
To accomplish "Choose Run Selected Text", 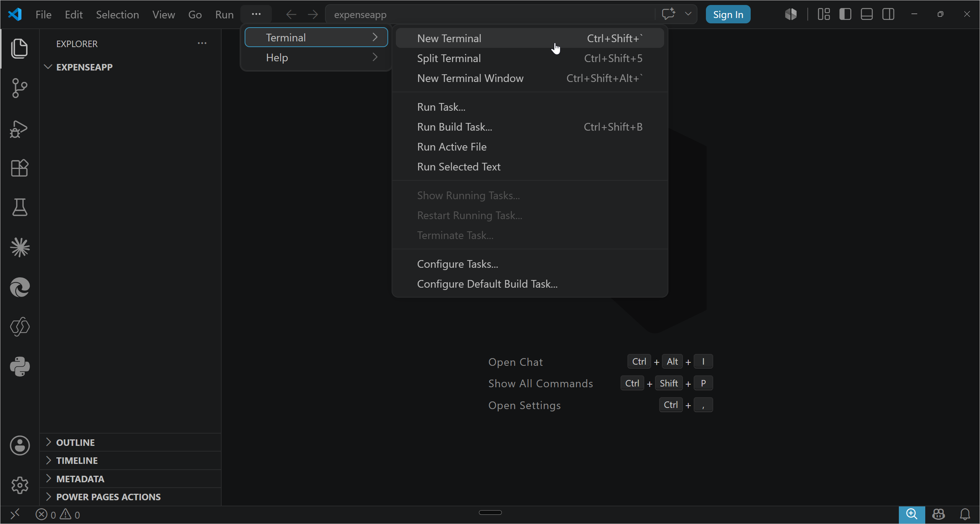I will click(x=530, y=167).
